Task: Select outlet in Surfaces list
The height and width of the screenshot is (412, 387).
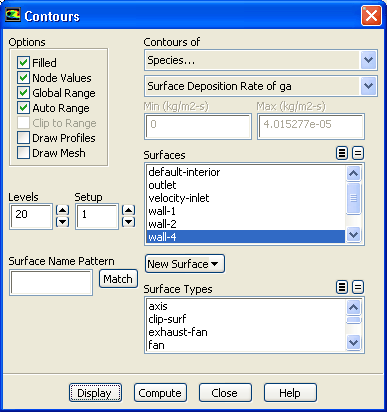Action: (x=246, y=185)
